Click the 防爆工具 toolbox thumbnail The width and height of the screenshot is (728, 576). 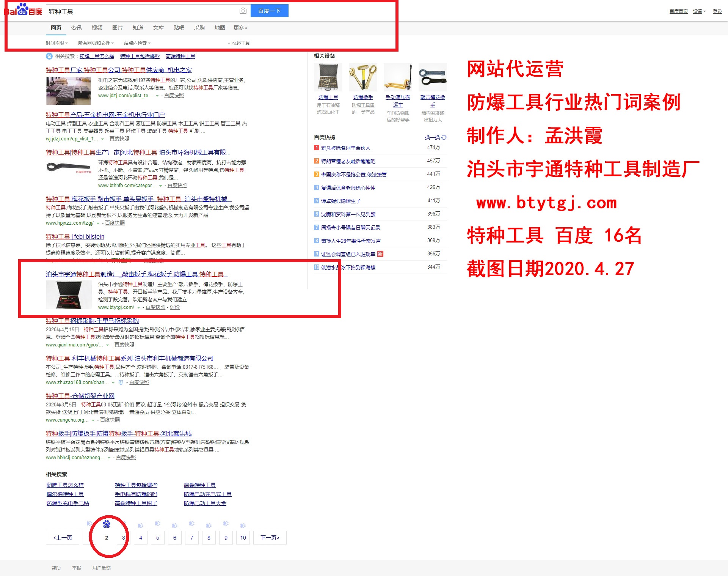pos(328,77)
